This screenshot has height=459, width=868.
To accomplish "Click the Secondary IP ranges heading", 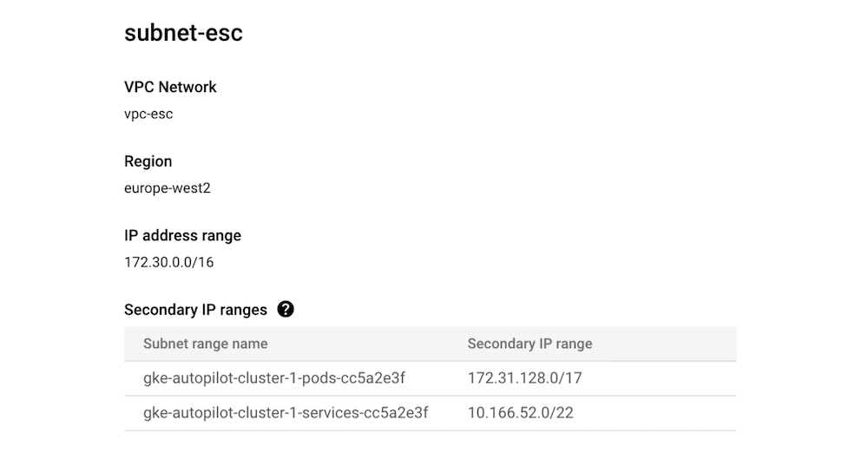I will tap(195, 310).
